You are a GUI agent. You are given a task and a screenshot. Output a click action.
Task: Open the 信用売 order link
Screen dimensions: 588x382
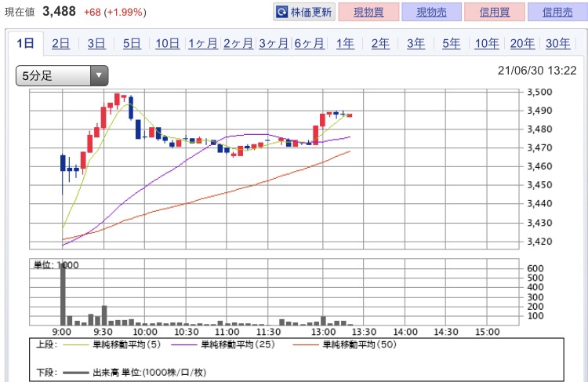tap(557, 12)
